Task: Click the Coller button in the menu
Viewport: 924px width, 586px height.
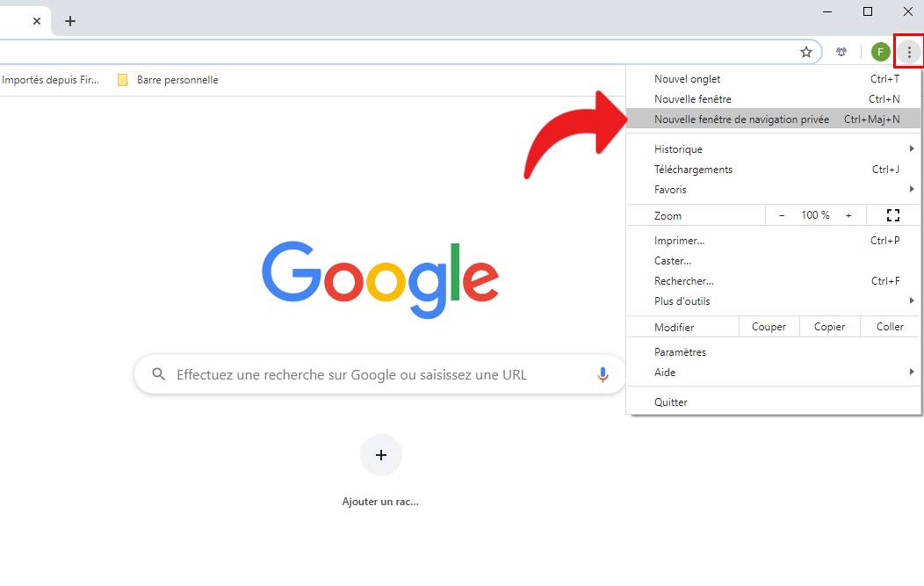Action: click(x=890, y=327)
